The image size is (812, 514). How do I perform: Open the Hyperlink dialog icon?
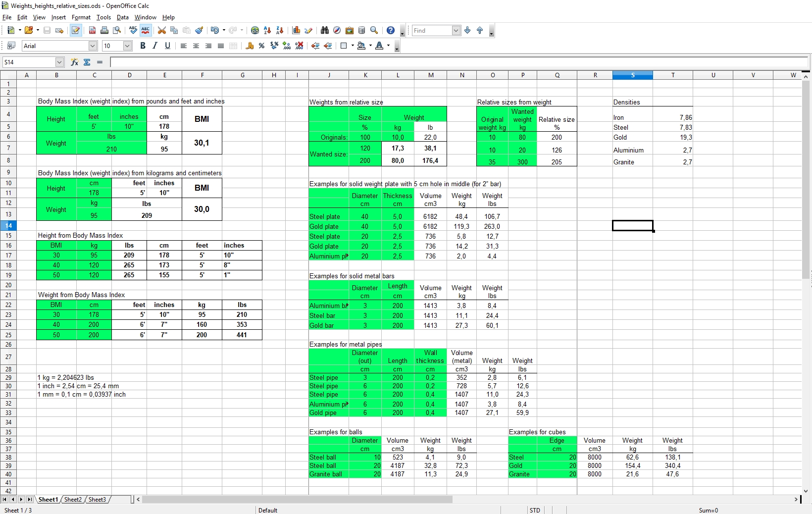(x=255, y=30)
